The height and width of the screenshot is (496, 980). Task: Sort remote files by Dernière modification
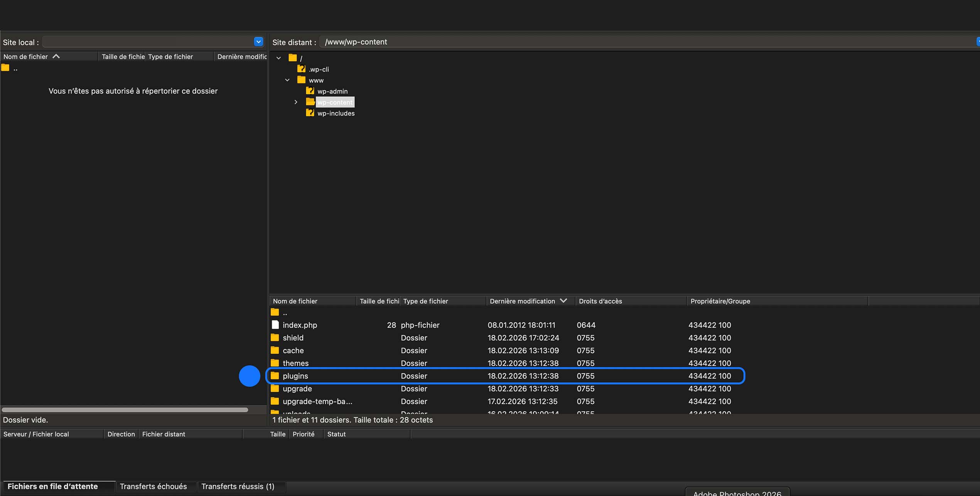pyautogui.click(x=522, y=301)
